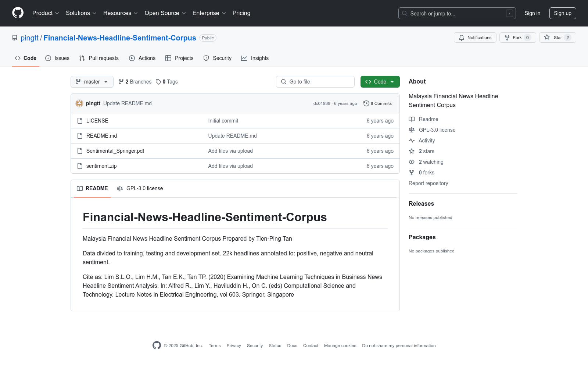This screenshot has height=368, width=588.
Task: Click the Star icon
Action: tap(547, 38)
